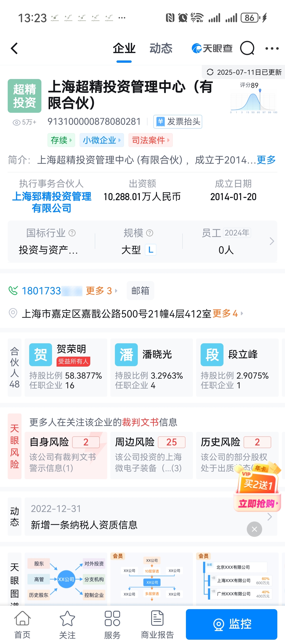Show 更多 4 addresses
The width and height of the screenshot is (285, 644).
pyautogui.click(x=228, y=313)
